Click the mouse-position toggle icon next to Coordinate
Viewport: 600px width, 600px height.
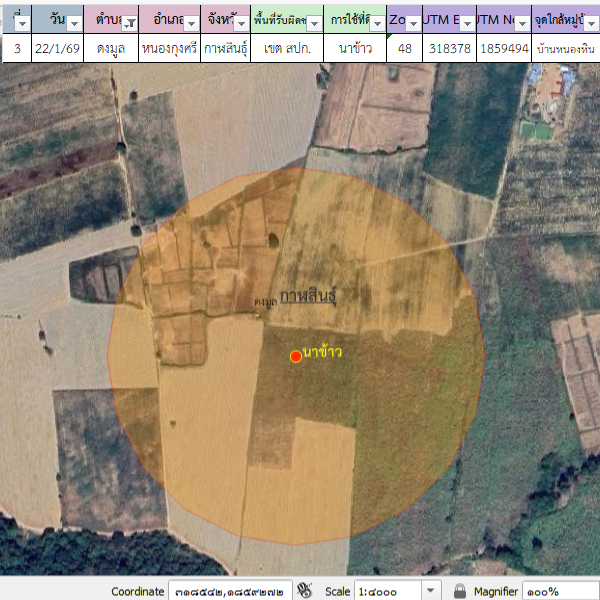pyautogui.click(x=306, y=591)
